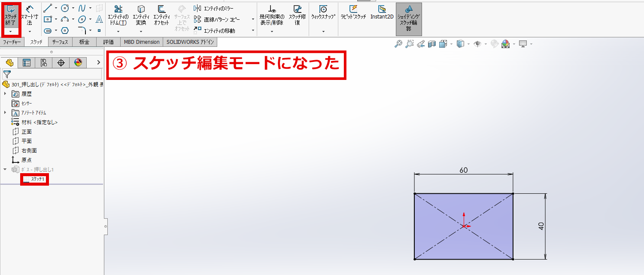Click 直線パターンコピー linear pattern tool
Image resolution: width=644 pixels, height=275 pixels.
click(x=217, y=19)
